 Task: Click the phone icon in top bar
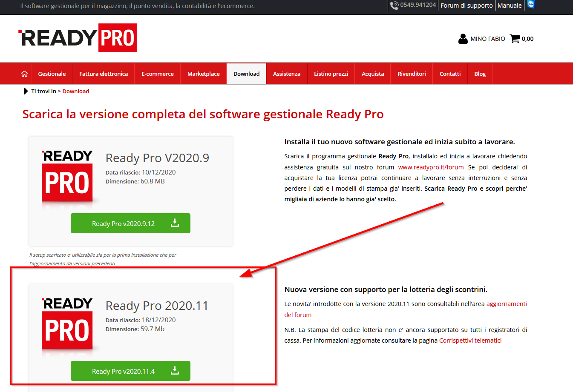pos(394,5)
